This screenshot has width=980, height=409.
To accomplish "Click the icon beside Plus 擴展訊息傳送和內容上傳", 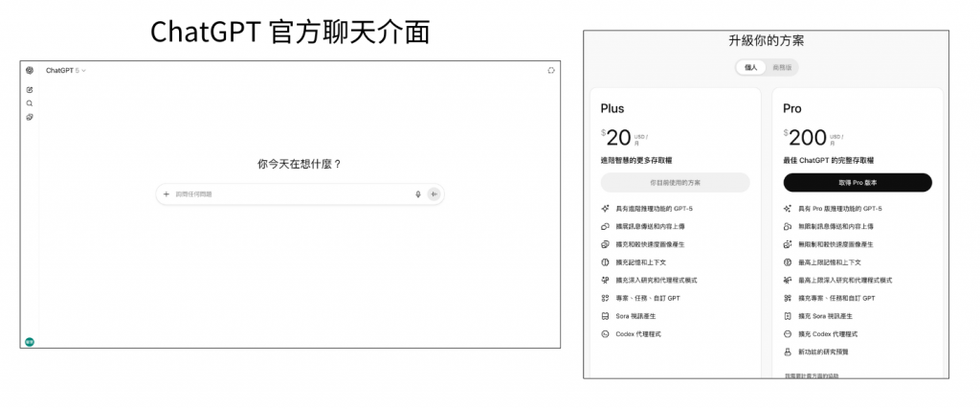I will [x=605, y=226].
